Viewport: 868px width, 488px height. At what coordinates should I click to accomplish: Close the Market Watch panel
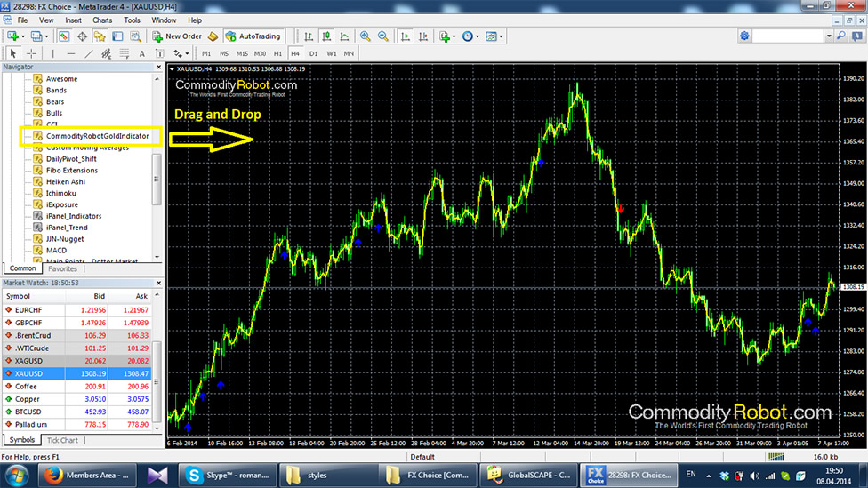[x=159, y=283]
